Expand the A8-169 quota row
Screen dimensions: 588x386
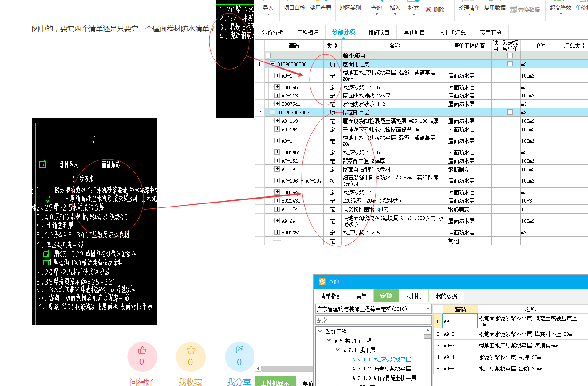277,121
